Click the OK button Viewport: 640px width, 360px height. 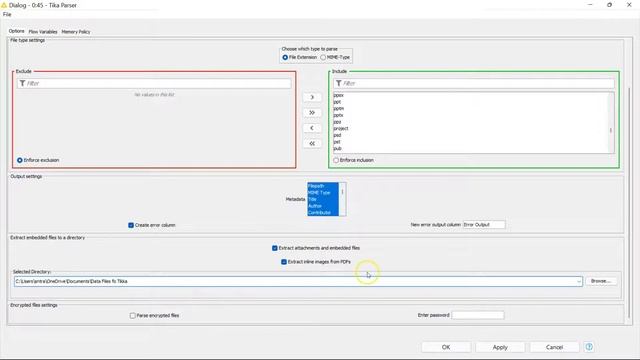point(446,347)
